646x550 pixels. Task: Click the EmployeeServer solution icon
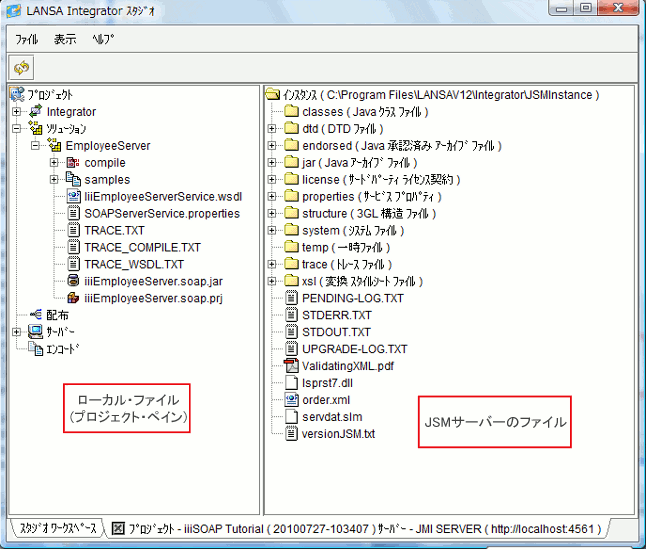54,145
